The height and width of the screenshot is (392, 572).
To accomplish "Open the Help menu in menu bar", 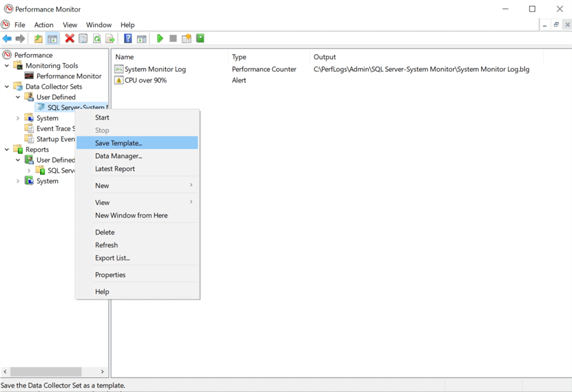I will tap(128, 25).
